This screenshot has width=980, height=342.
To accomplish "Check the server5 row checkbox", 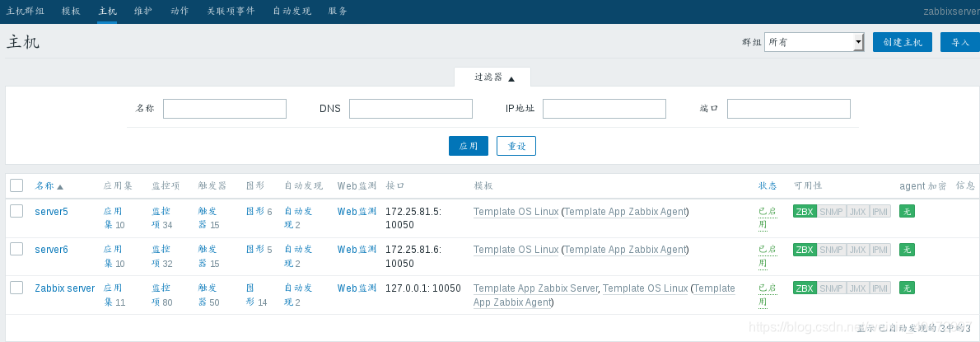I will (16, 211).
